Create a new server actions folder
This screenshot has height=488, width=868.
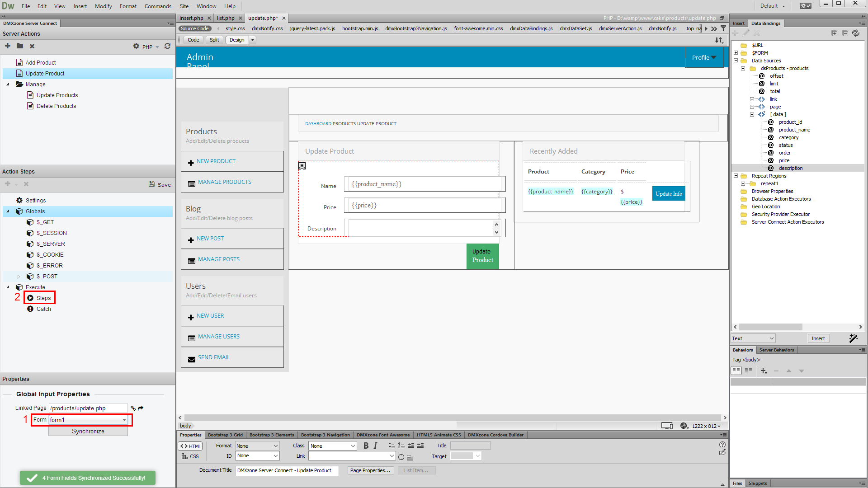(20, 46)
